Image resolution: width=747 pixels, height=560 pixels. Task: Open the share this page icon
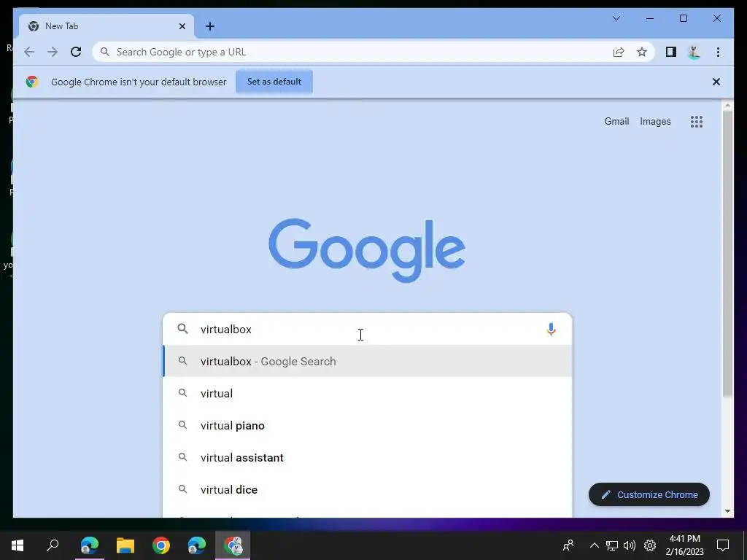click(x=619, y=52)
